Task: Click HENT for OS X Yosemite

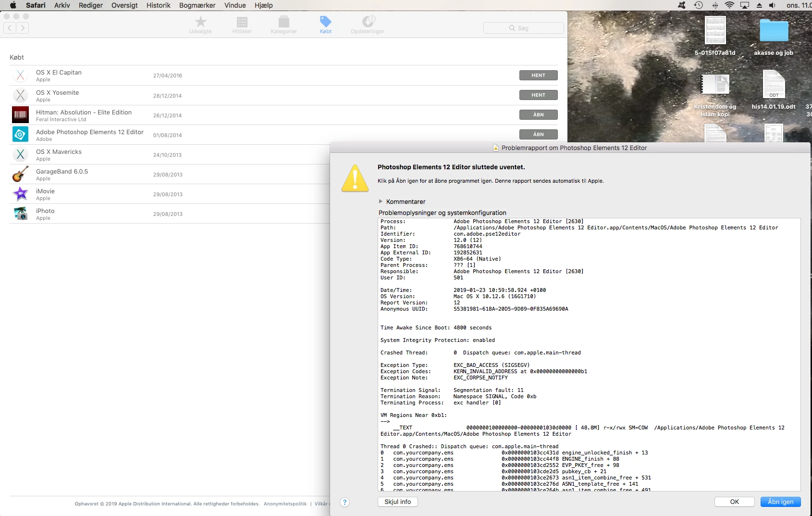Action: (x=538, y=95)
